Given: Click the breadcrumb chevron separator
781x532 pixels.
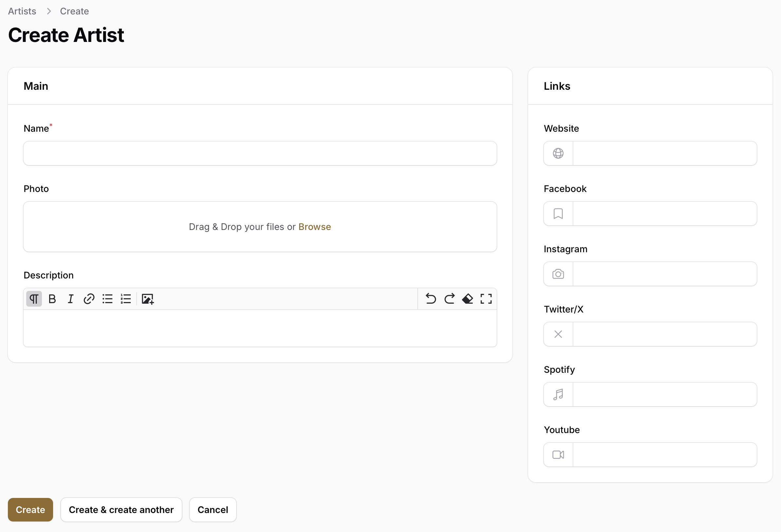Looking at the screenshot, I should tap(49, 11).
